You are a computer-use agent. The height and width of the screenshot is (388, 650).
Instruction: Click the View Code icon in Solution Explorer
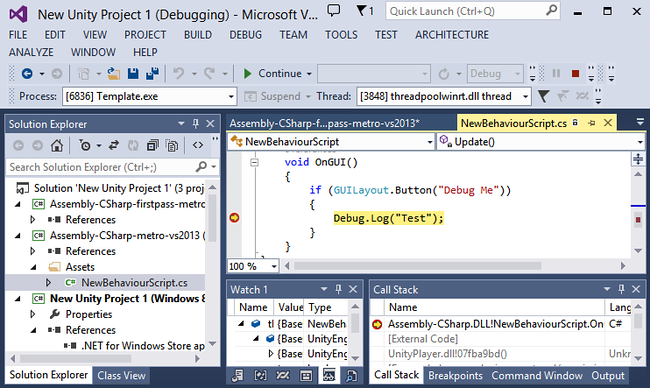tap(198, 146)
